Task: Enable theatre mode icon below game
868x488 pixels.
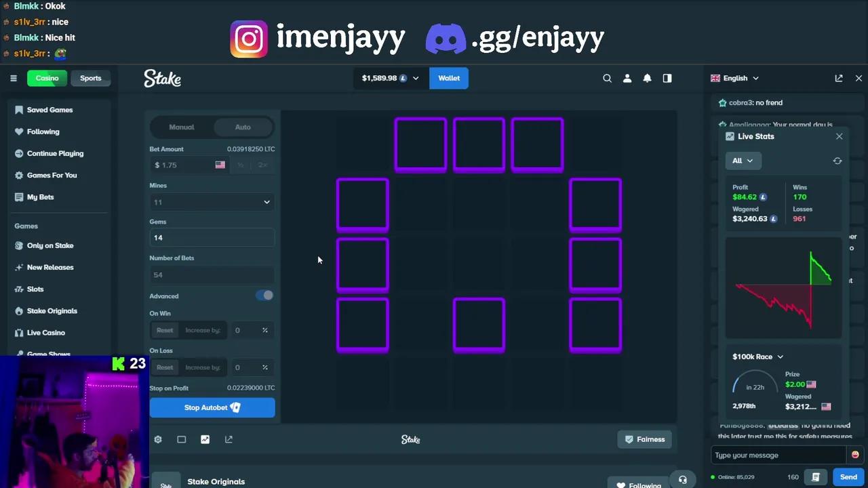Action: [181, 439]
